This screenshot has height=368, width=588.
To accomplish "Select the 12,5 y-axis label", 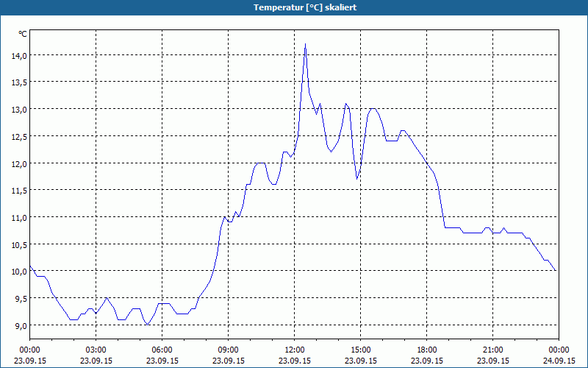I will 19,137.
